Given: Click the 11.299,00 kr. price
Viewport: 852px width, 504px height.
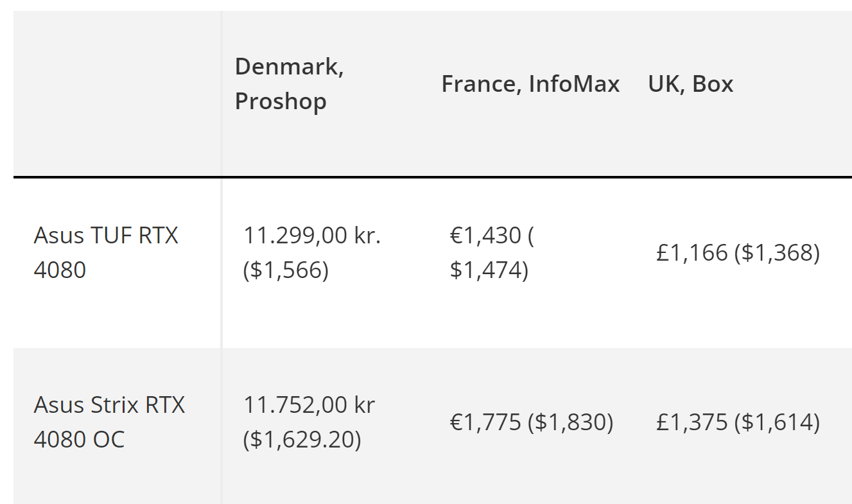Looking at the screenshot, I should [x=312, y=236].
